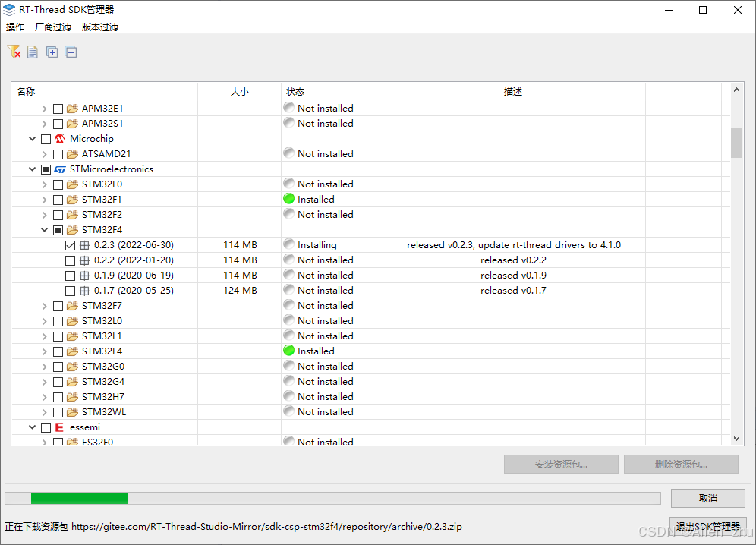Expand the APM32S1 tree node
The width and height of the screenshot is (756, 545).
[44, 124]
